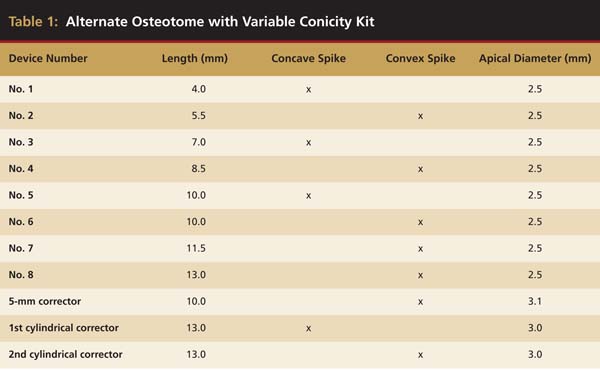This screenshot has width=600, height=370.
Task: Click the 1st cylindrical corrector label
Action: coord(64,328)
